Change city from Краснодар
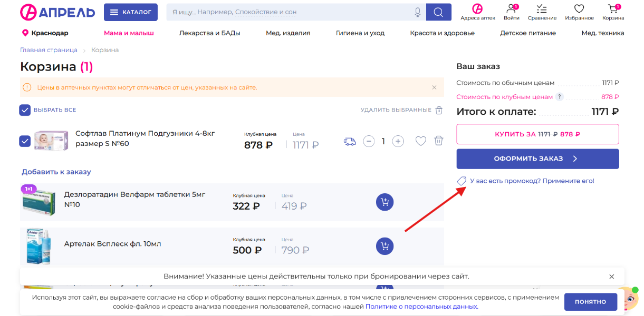This screenshot has width=644, height=316. [x=45, y=33]
